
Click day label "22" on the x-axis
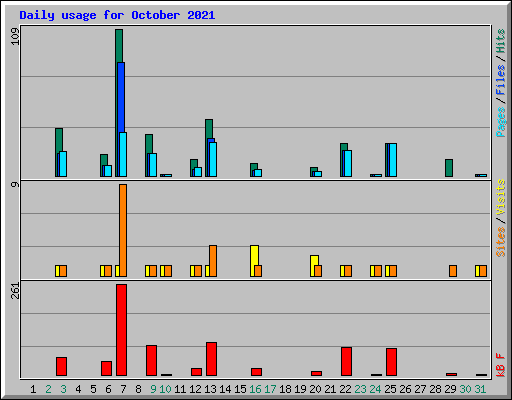coord(345,389)
